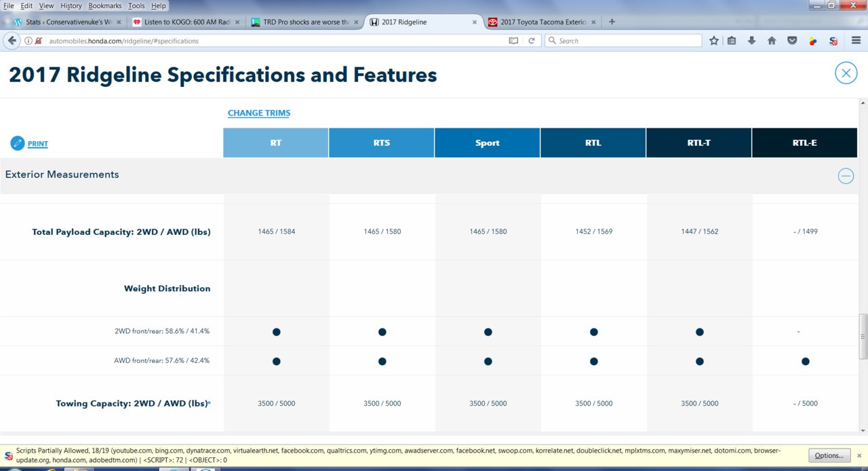Open the Edit menu
Viewport: 868px width, 471px height.
26,5
